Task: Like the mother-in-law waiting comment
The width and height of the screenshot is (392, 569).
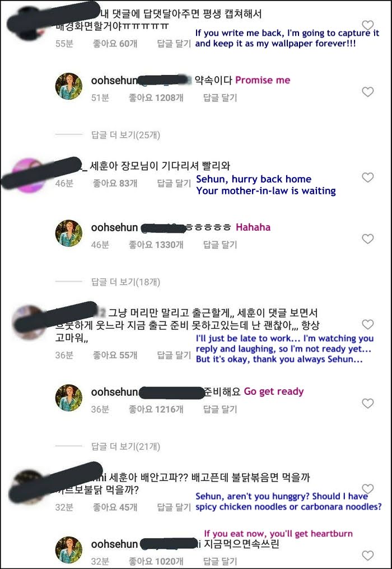Action: tap(368, 178)
